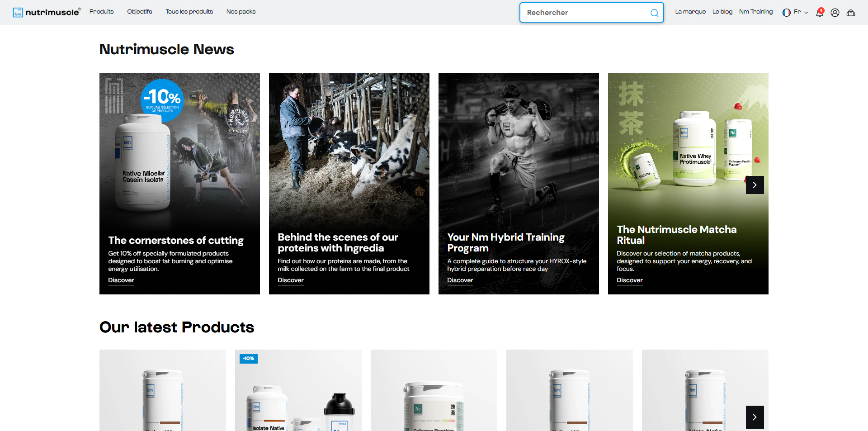Expand the Fr language dropdown
Viewport: 868px width, 431px height.
(800, 12)
